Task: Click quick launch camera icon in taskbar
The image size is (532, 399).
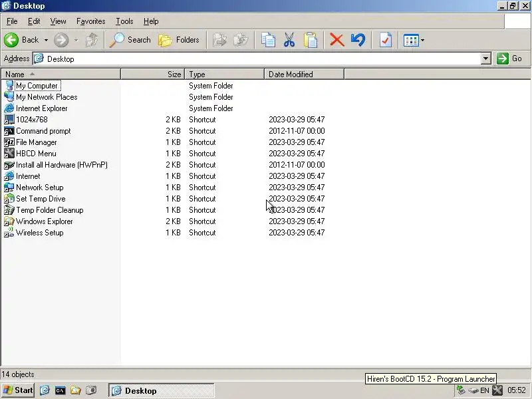Action: 91,390
